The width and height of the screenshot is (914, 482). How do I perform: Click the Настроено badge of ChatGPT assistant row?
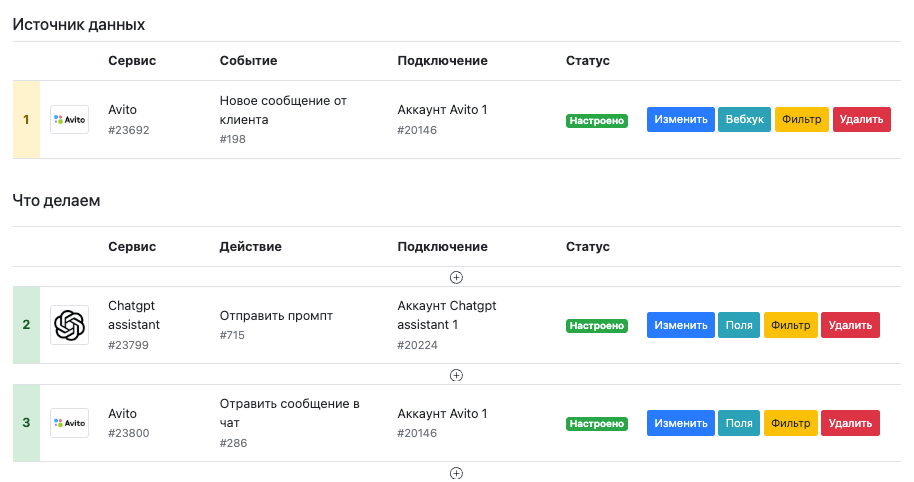tap(597, 326)
